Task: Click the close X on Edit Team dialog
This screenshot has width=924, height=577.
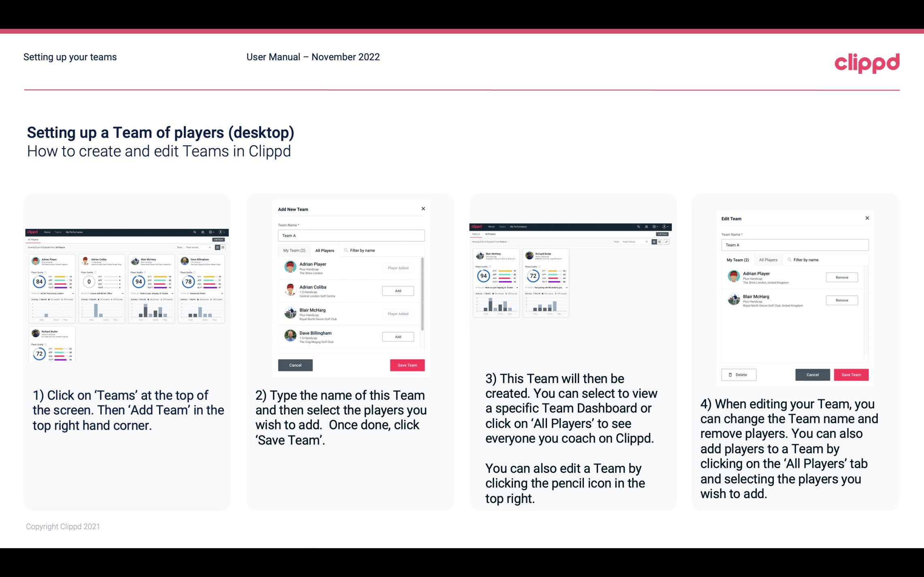Action: (x=867, y=218)
